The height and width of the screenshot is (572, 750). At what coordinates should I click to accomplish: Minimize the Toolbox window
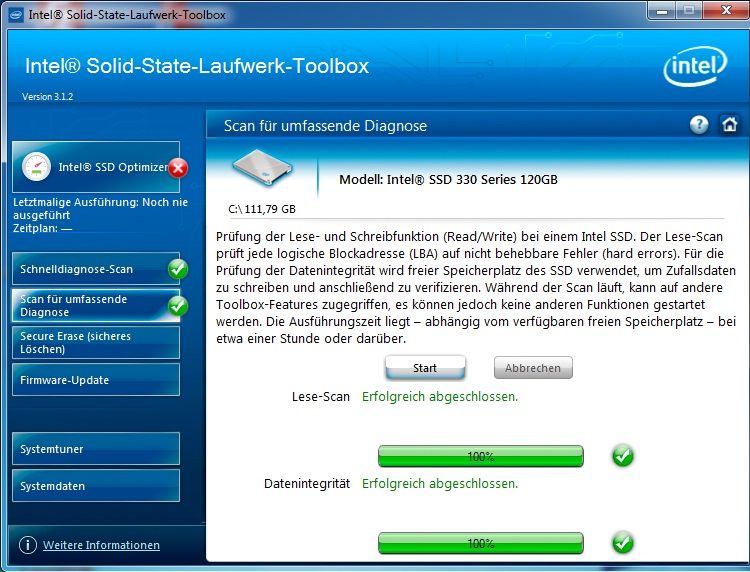point(662,11)
